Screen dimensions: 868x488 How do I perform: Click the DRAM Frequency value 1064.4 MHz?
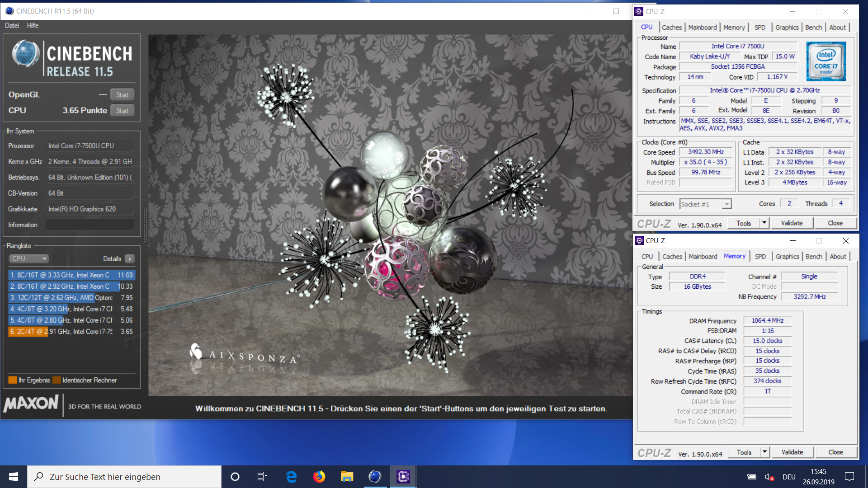[767, 321]
